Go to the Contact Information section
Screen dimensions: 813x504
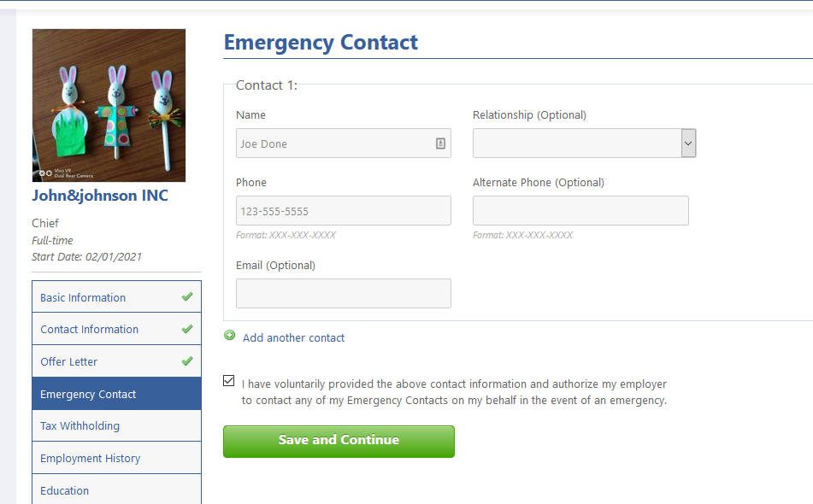pos(89,329)
